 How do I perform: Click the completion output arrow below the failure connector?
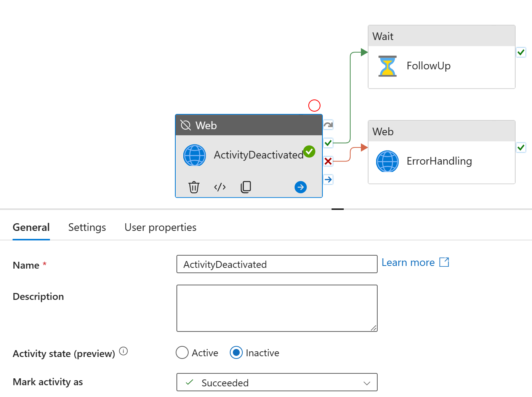coord(328,179)
